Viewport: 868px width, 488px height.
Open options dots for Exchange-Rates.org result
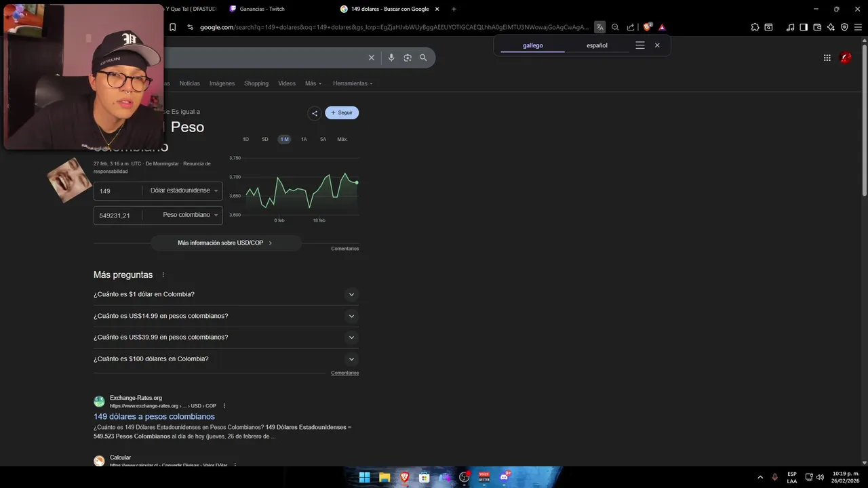point(224,406)
